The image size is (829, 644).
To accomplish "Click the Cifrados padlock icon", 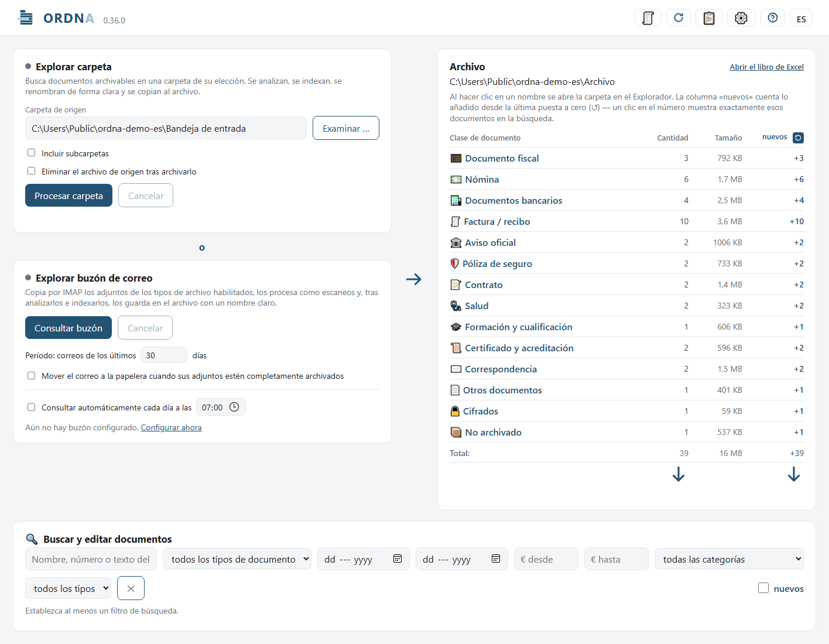I will [x=455, y=411].
